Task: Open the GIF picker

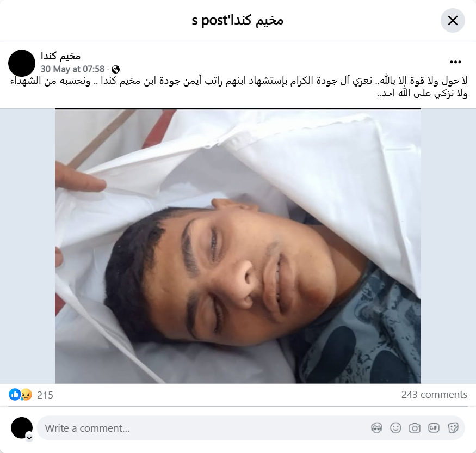Action: 434,428
